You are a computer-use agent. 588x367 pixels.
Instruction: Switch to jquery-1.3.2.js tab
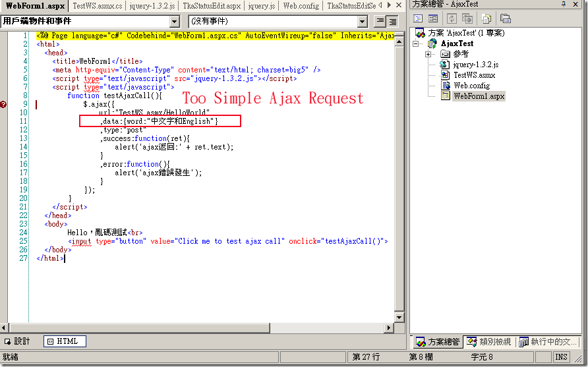(x=152, y=6)
